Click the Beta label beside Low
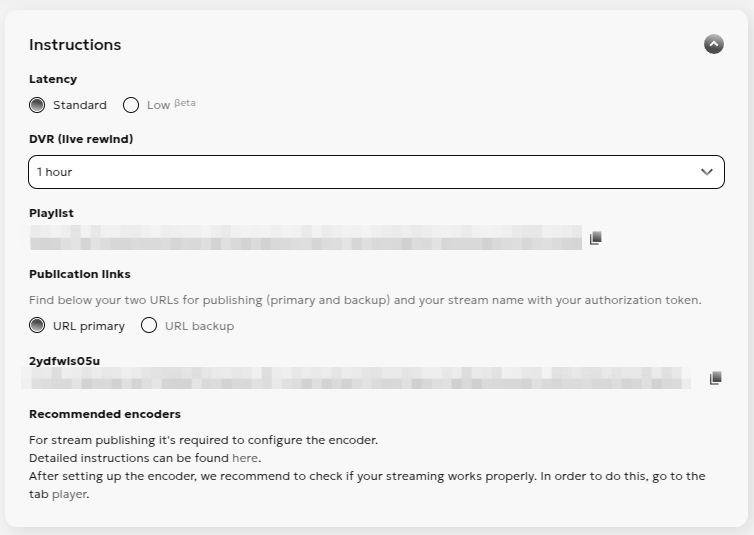The width and height of the screenshot is (754, 535). tap(185, 103)
